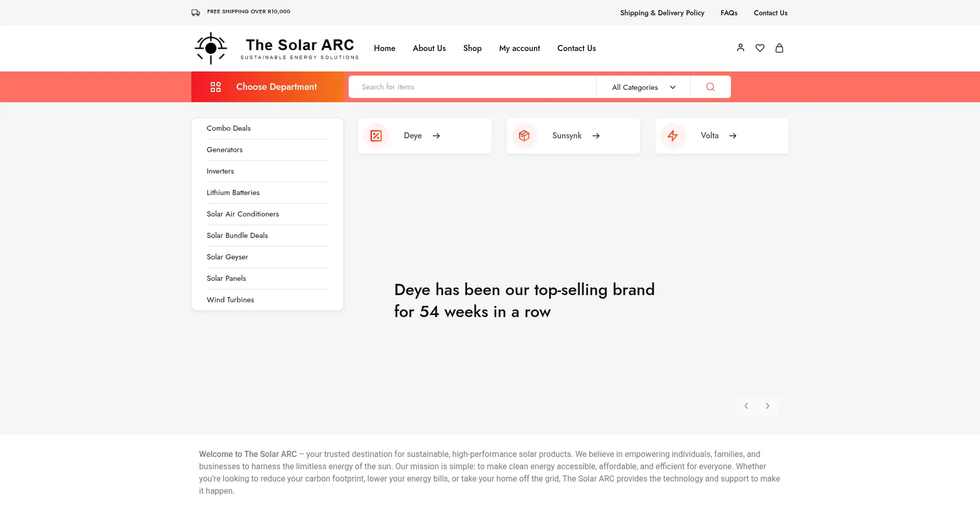Screen dimensions: 980x507
Task: Select the Solar Panels department
Action: (226, 278)
